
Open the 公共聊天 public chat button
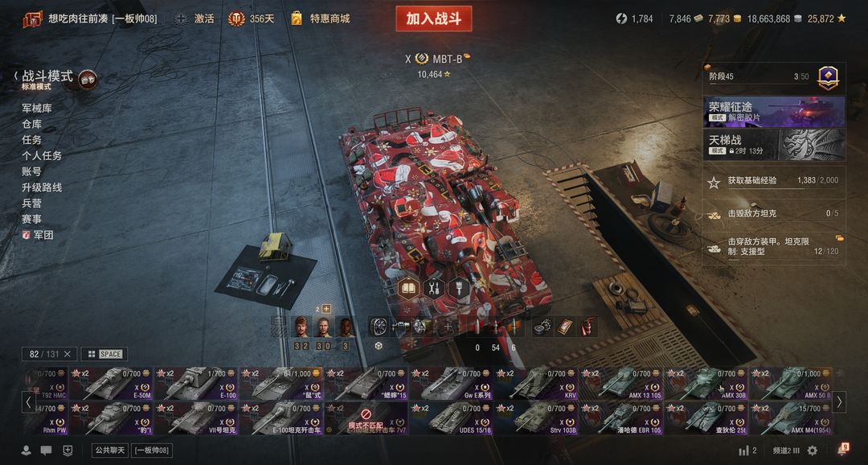[109, 450]
